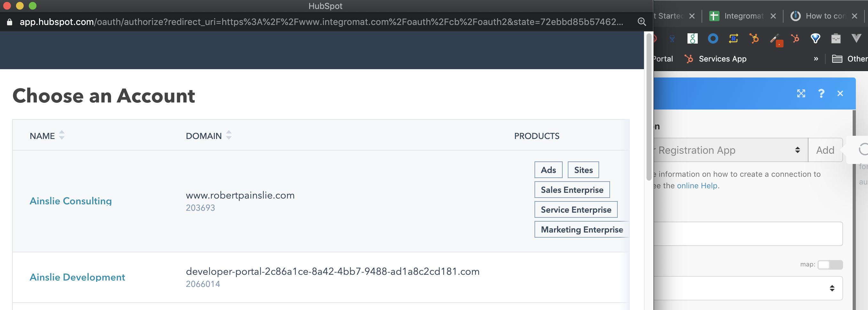Click the hub ID 203693

tap(200, 208)
